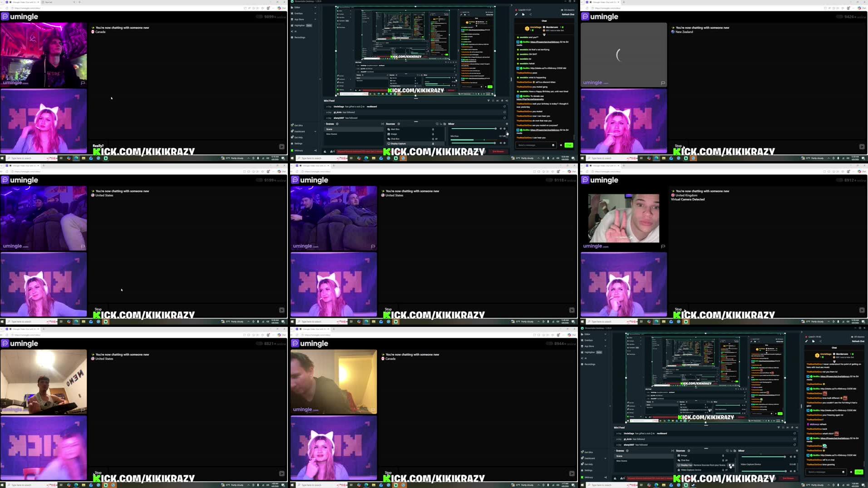Pause Mini Feed alerts in Live 00:11:07 Streamlabs
This screenshot has width=868, height=488.
coord(493,101)
